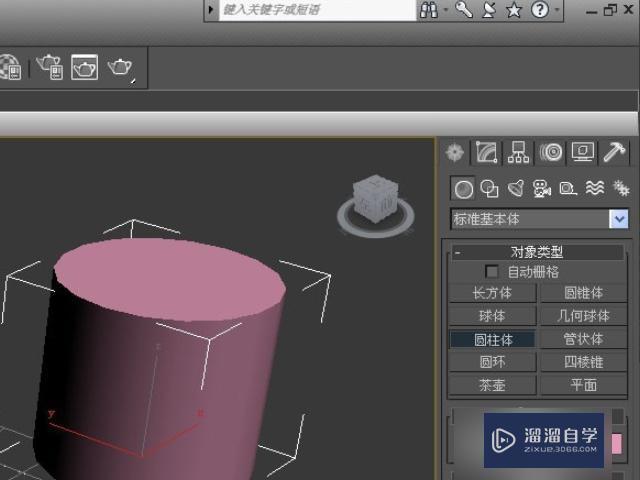Minimize the application window
640x480 pixels.
coord(591,11)
